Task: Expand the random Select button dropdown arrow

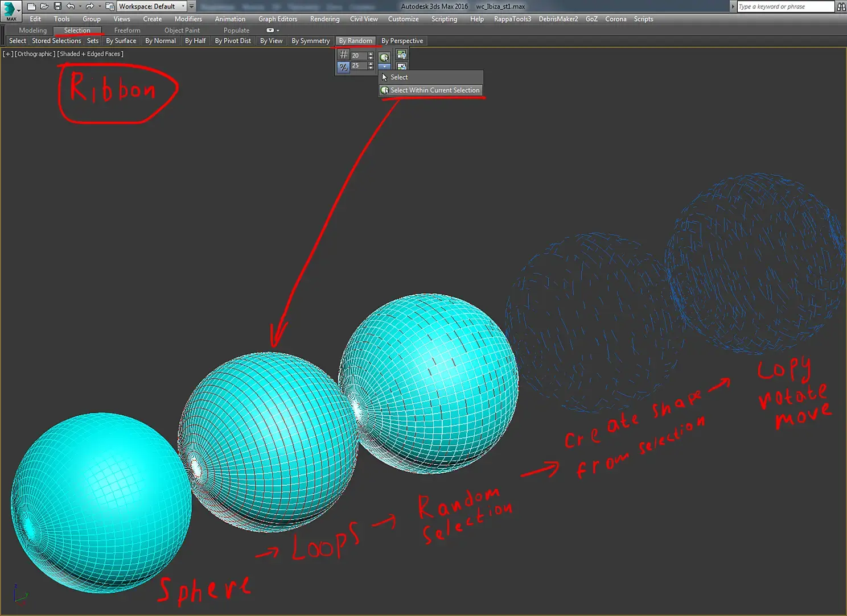Action: [385, 67]
